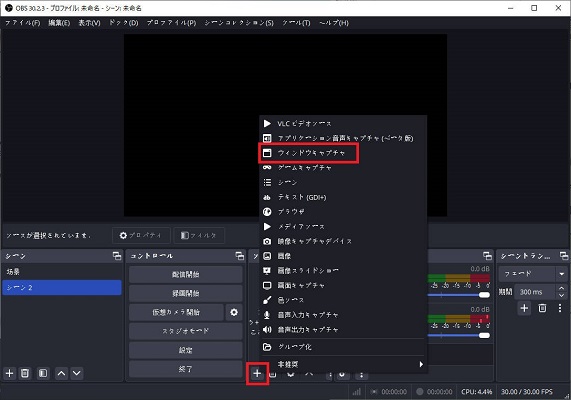Click the CPU: 4.4% status text
This screenshot has width=571, height=400.
[476, 392]
